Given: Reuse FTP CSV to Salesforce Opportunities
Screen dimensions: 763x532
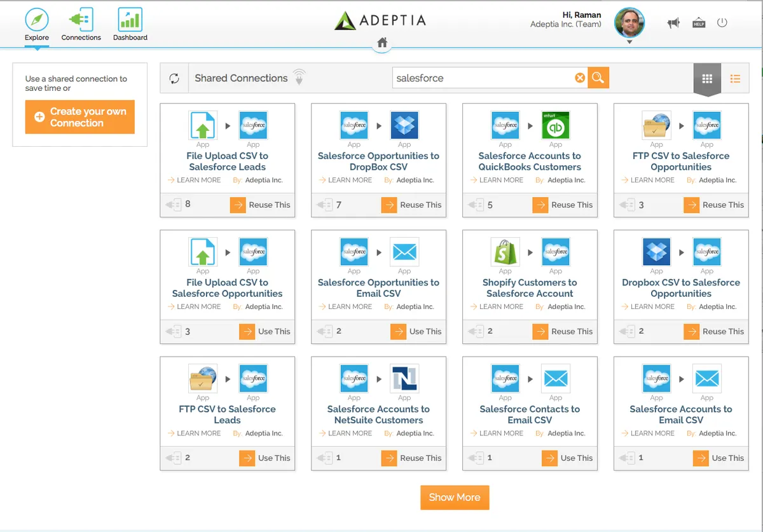Looking at the screenshot, I should pos(714,205).
